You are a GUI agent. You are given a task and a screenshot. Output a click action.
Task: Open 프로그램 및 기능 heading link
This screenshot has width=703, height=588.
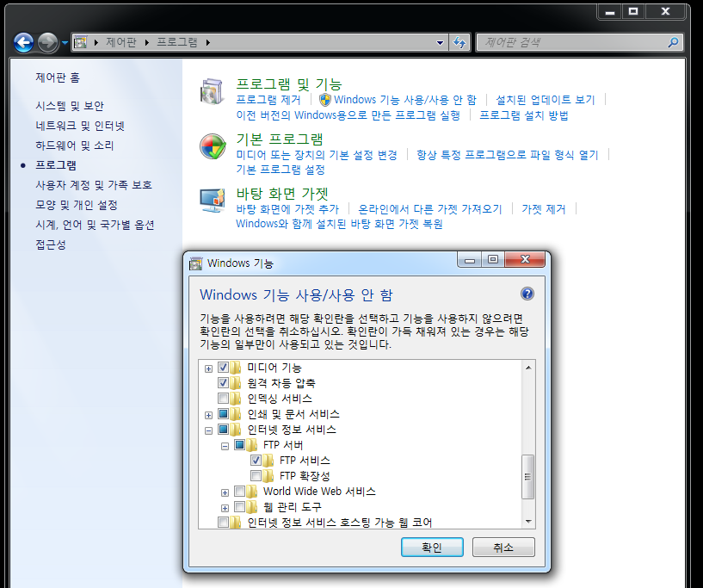(289, 84)
